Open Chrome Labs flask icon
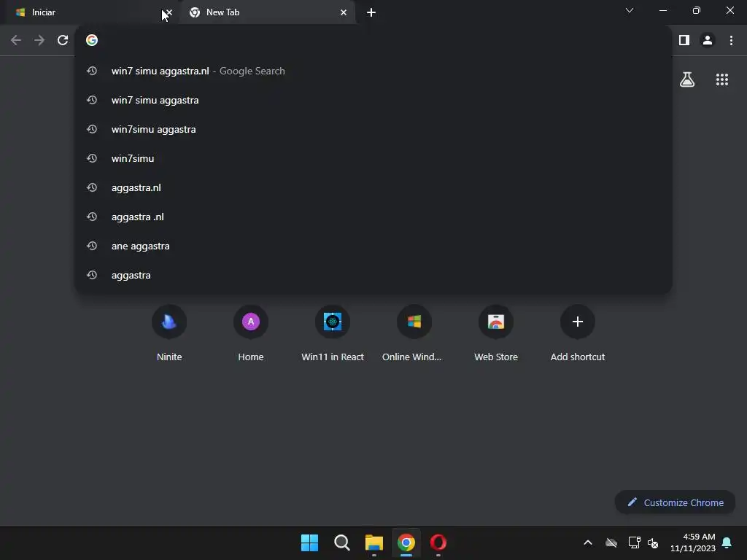The width and height of the screenshot is (747, 560). [x=687, y=79]
